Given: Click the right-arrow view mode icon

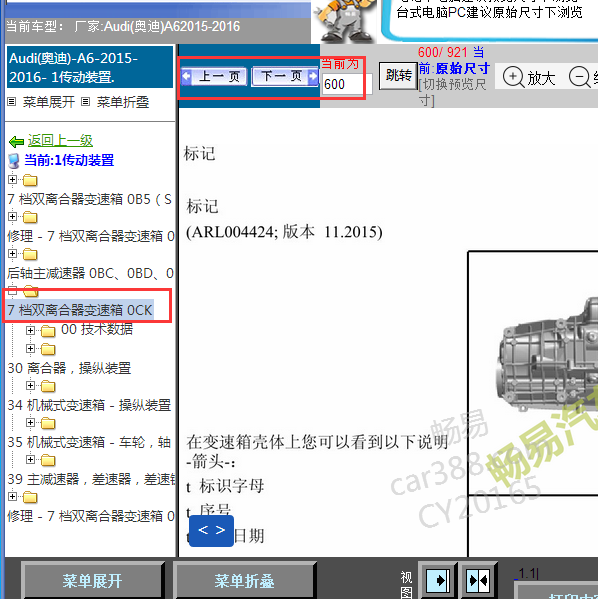Looking at the screenshot, I should click(438, 581).
